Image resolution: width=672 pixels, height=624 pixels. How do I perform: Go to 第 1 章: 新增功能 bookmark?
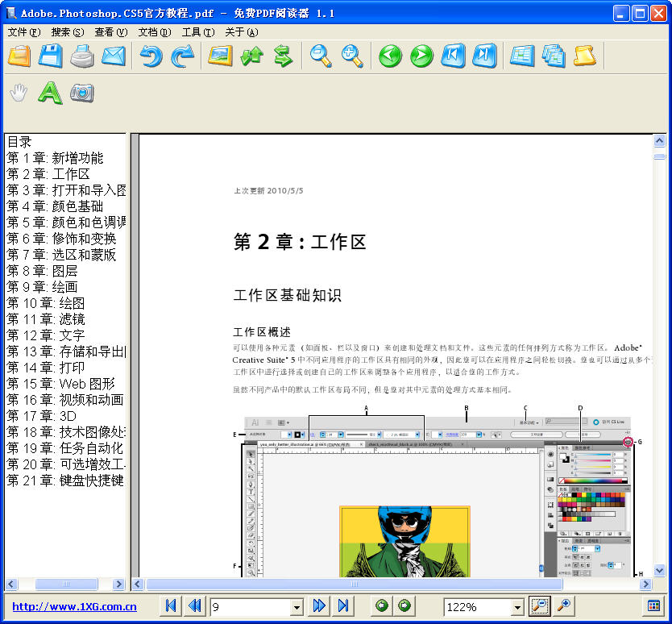55,158
